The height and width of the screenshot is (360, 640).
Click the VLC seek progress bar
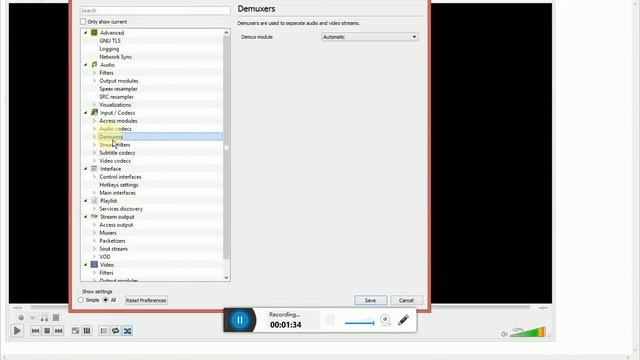[280, 307]
